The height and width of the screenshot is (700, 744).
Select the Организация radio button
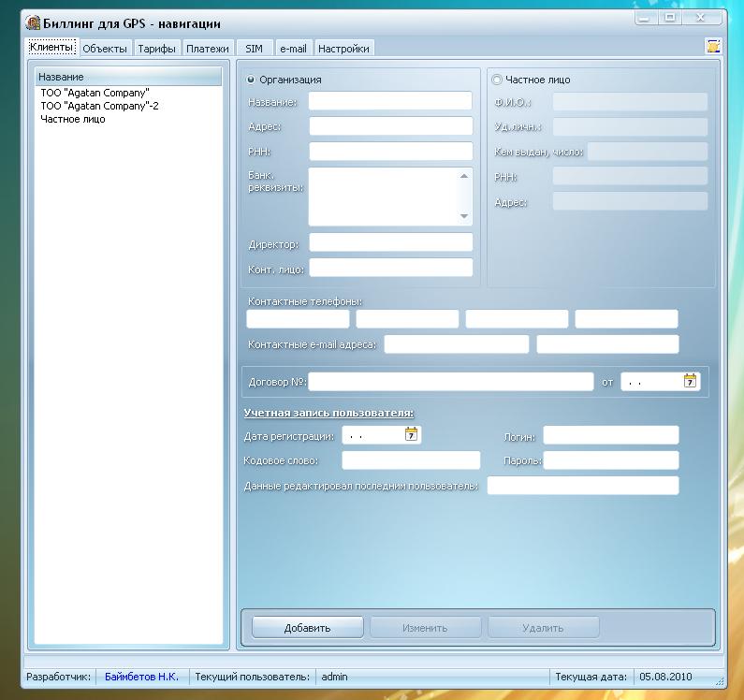tap(251, 80)
